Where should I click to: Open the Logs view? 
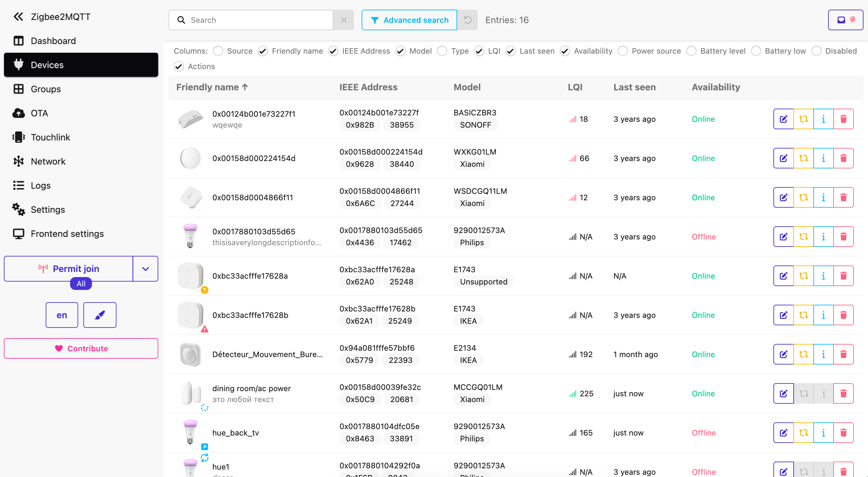click(x=40, y=185)
